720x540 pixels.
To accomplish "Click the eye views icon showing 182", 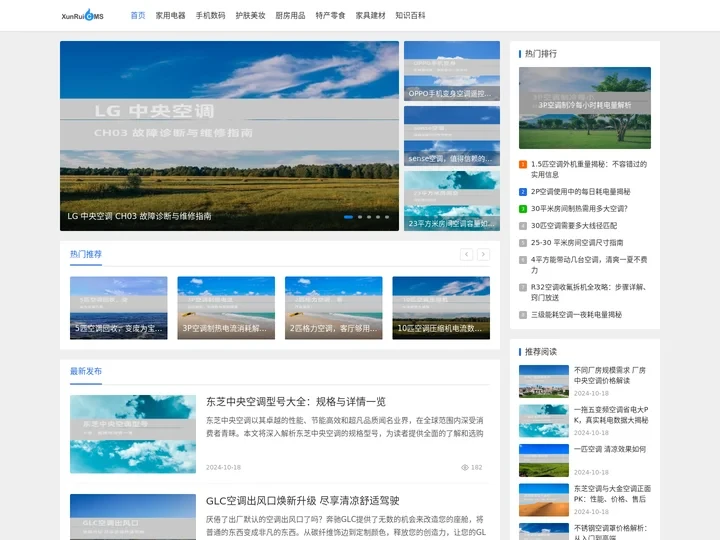I will point(465,467).
